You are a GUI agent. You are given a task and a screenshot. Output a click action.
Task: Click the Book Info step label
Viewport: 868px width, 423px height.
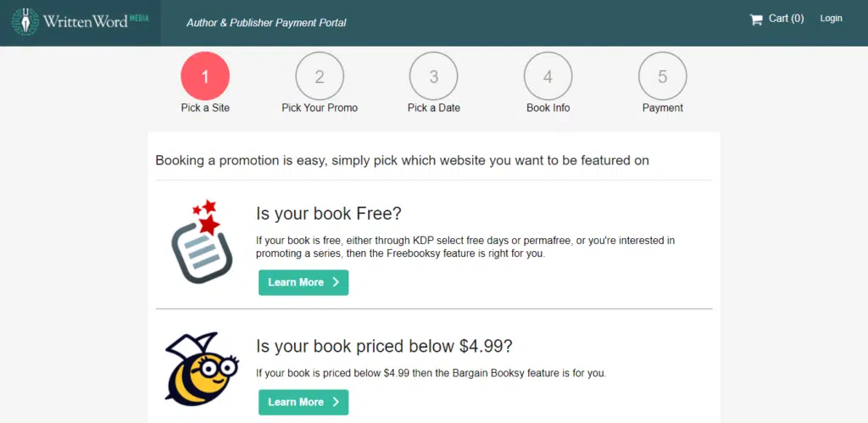click(x=548, y=108)
